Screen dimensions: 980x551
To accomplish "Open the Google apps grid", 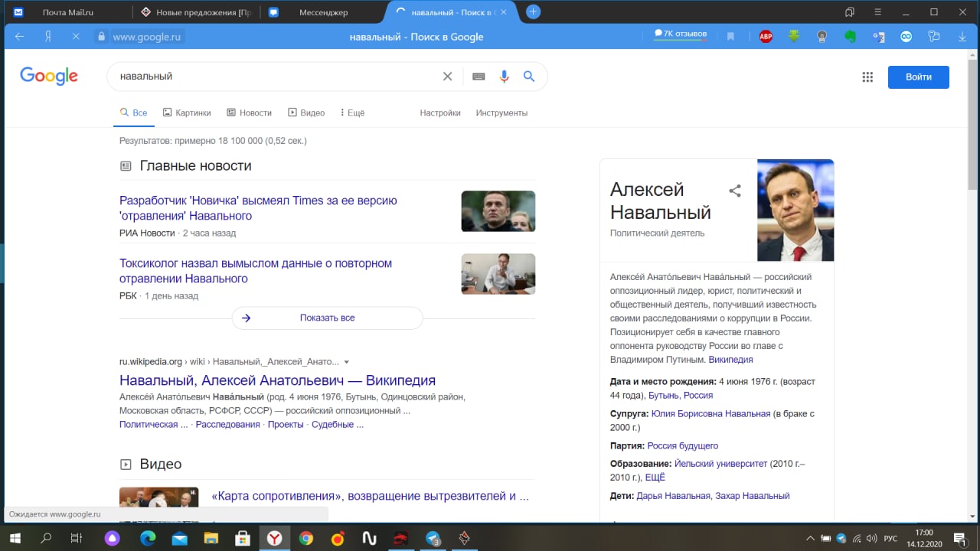I will [867, 77].
